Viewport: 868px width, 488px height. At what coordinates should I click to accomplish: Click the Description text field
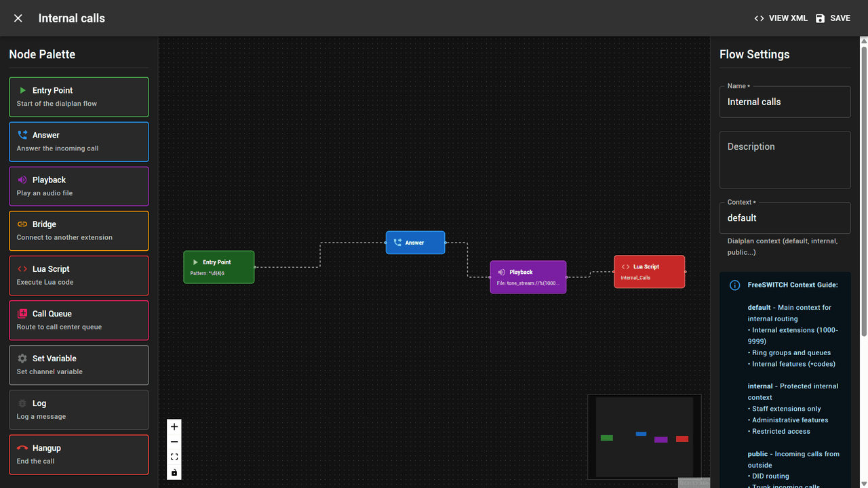[x=785, y=160]
